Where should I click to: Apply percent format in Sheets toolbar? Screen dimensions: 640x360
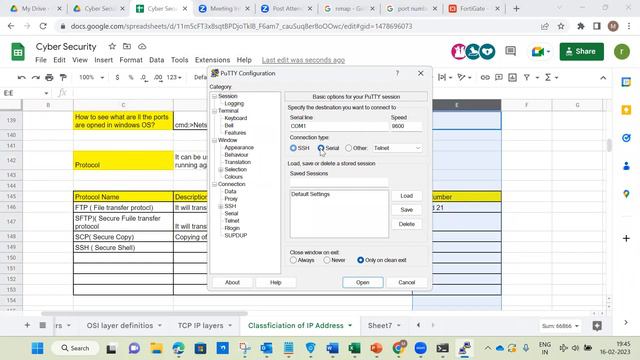pyautogui.click(x=131, y=77)
